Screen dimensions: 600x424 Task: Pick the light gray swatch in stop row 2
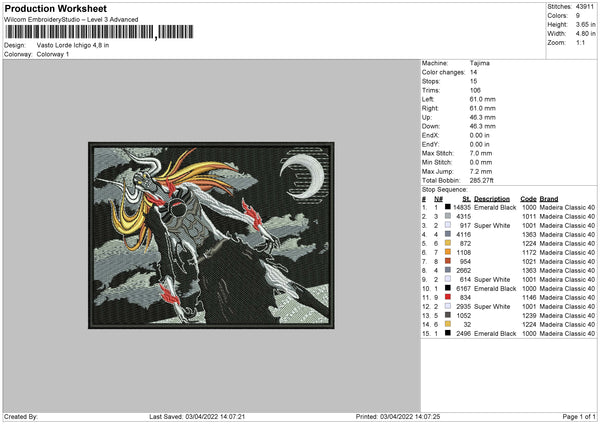[448, 216]
